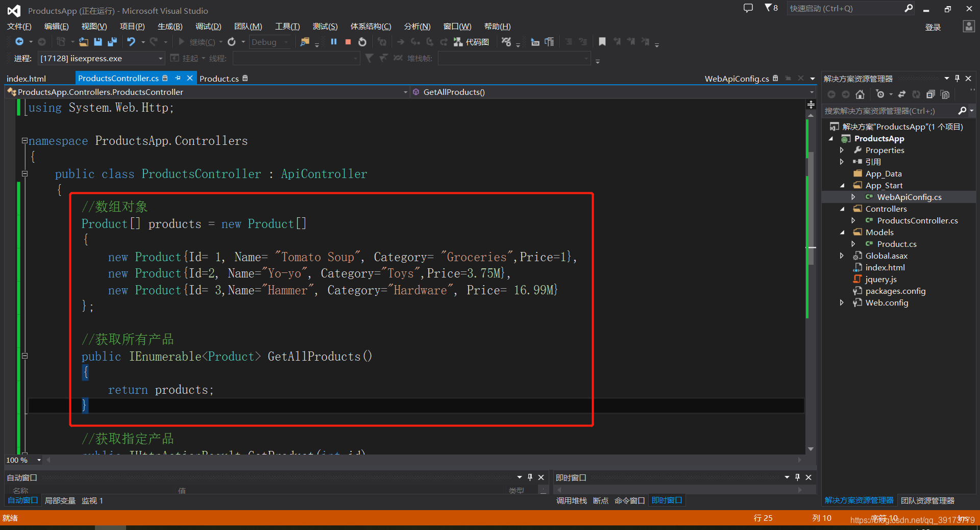Open the notifications flag showing 8

(771, 8)
